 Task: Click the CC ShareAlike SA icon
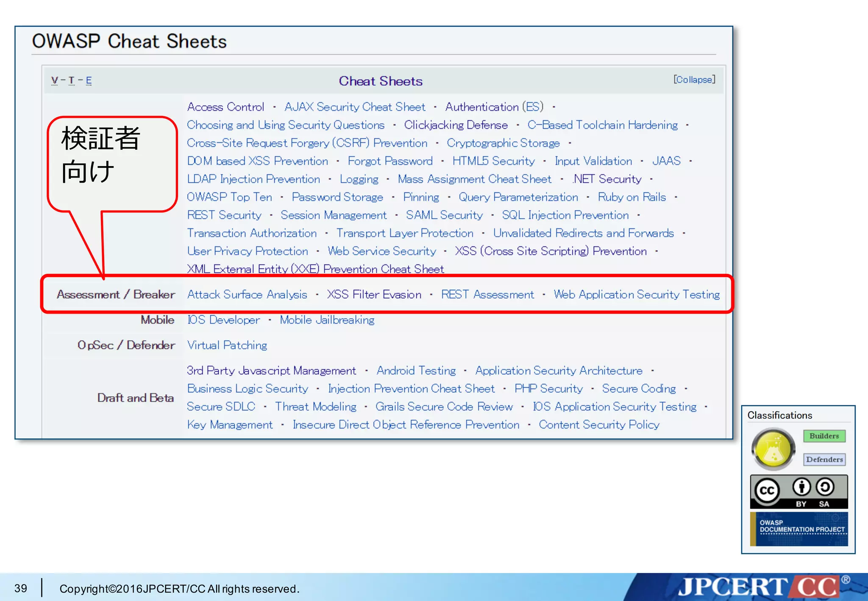(x=825, y=487)
